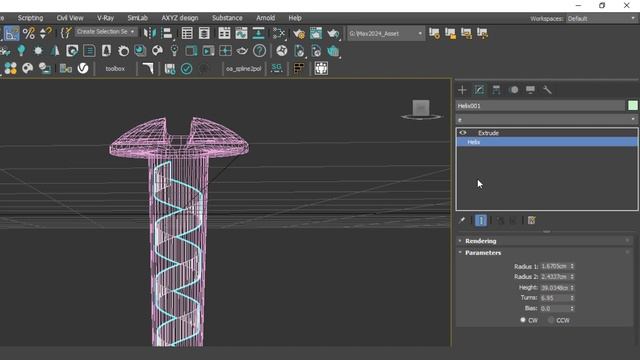Open Curve Editor icon
640x360 pixels.
pyautogui.click(x=241, y=33)
